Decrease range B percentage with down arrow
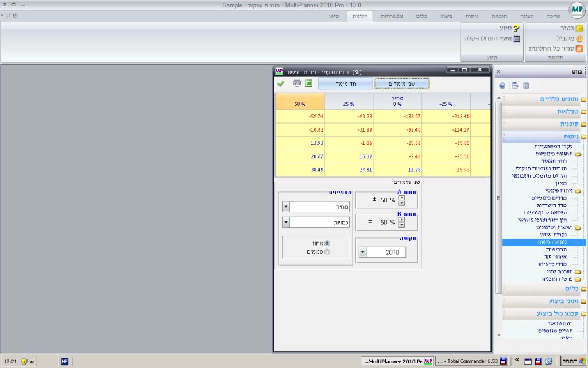Viewport: 588px width, 368px height. pyautogui.click(x=401, y=225)
